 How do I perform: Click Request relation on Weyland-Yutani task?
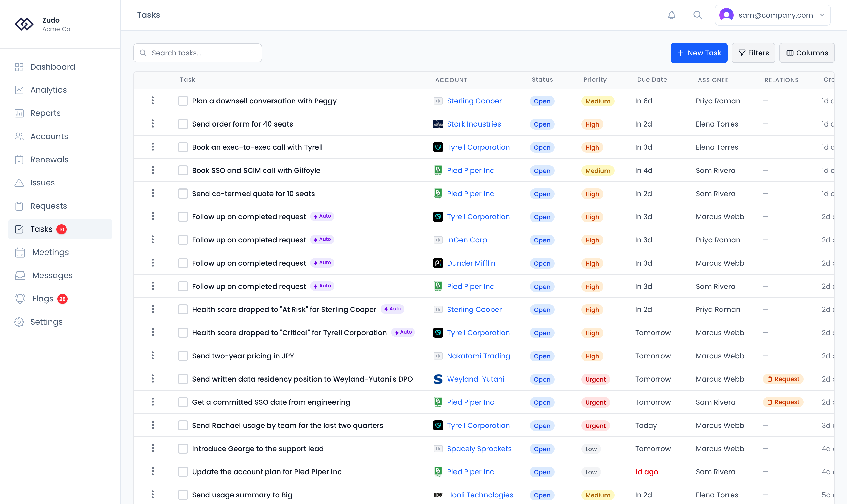click(783, 379)
